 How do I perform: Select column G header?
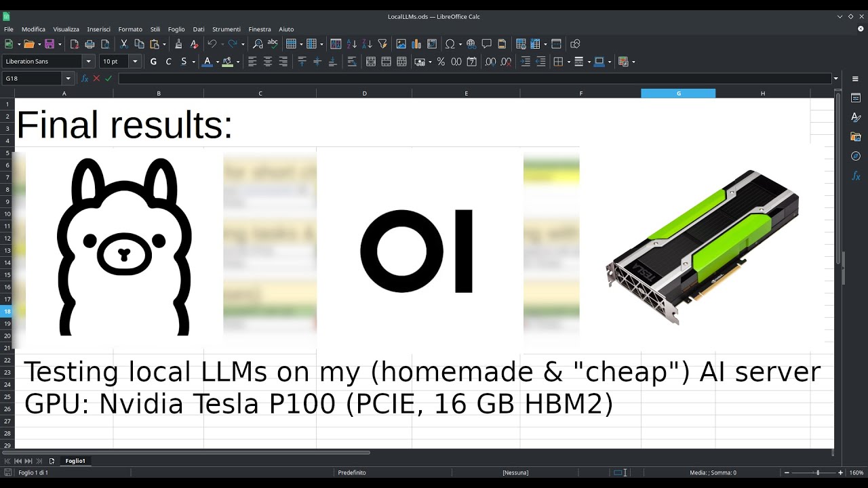pyautogui.click(x=678, y=94)
